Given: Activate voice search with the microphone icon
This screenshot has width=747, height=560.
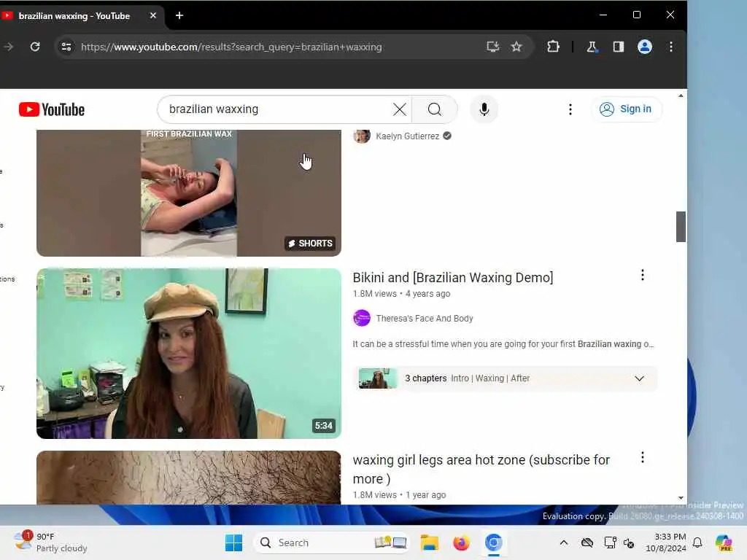Looking at the screenshot, I should [484, 109].
